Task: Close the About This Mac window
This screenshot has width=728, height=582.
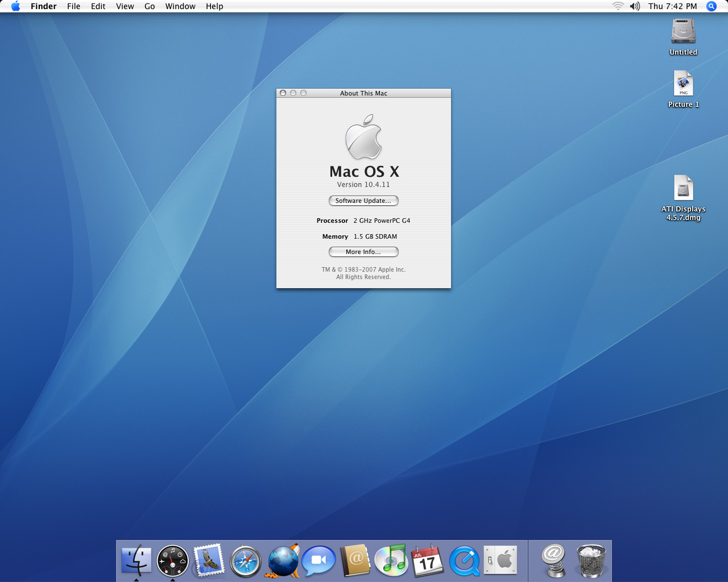Action: (283, 93)
